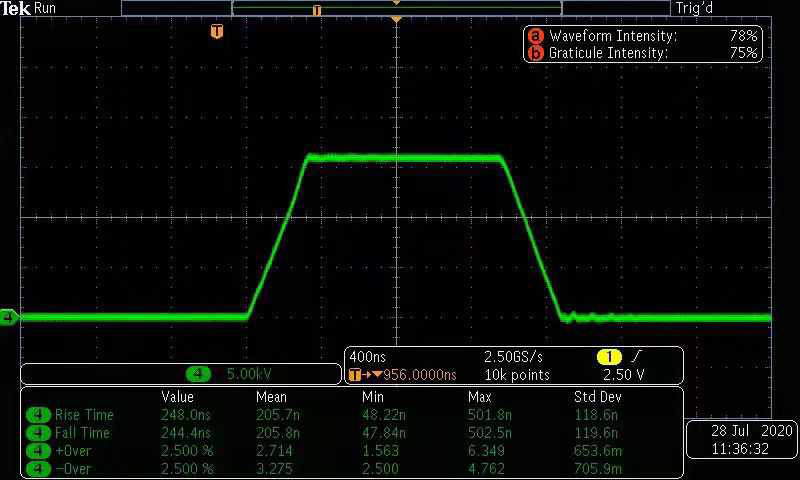Select the 205.8n fall time mean
800x480 pixels.
point(278,433)
